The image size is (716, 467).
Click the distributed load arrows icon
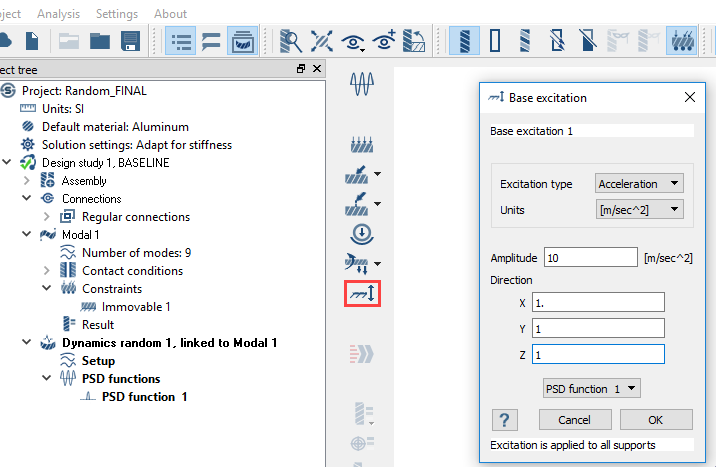[x=362, y=146]
